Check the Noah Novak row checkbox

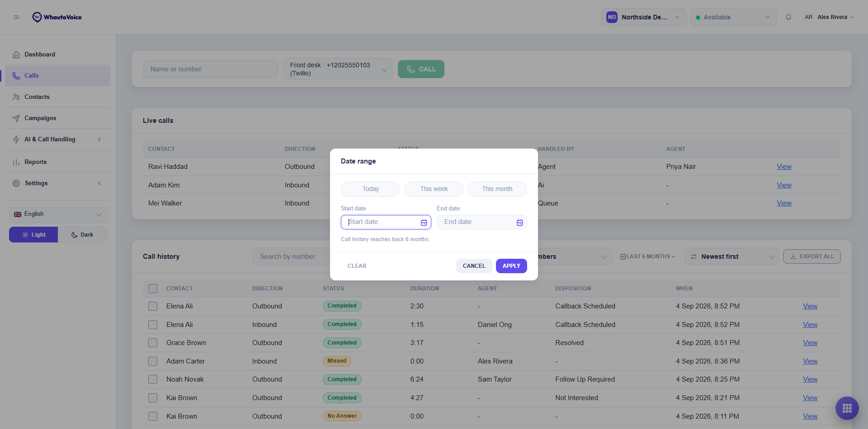[153, 379]
